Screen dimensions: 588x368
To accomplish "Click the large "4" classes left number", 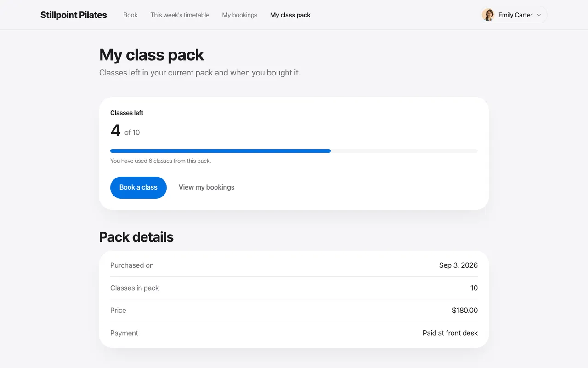I will [115, 131].
